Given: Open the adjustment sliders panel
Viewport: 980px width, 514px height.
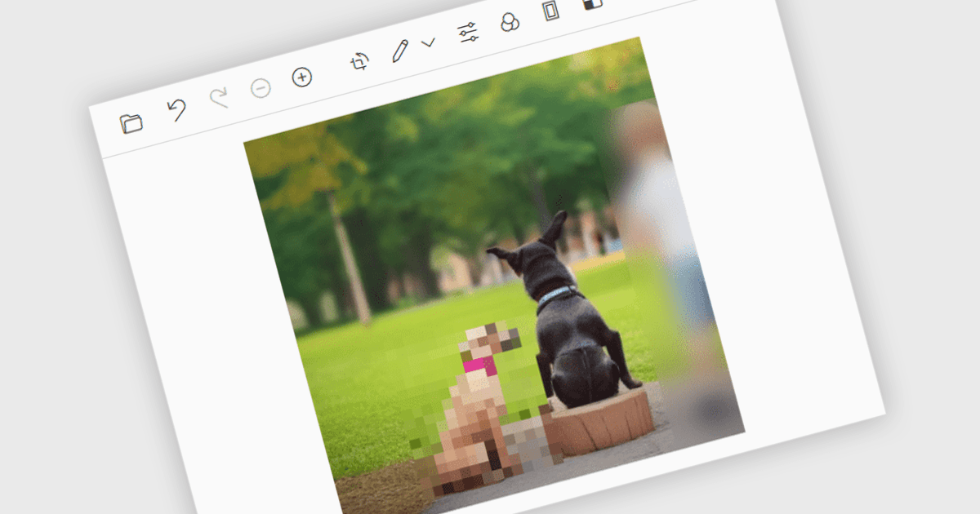Looking at the screenshot, I should (x=469, y=33).
